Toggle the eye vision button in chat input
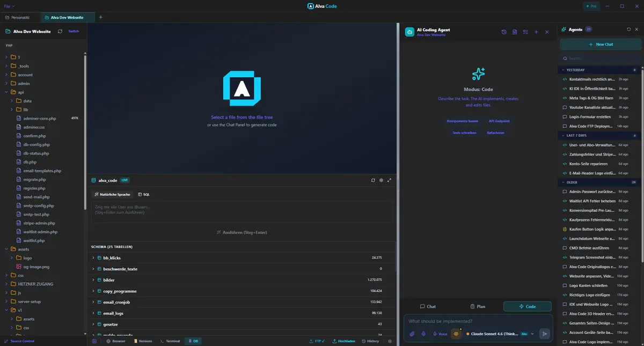This screenshot has height=346, width=644. (x=456, y=334)
